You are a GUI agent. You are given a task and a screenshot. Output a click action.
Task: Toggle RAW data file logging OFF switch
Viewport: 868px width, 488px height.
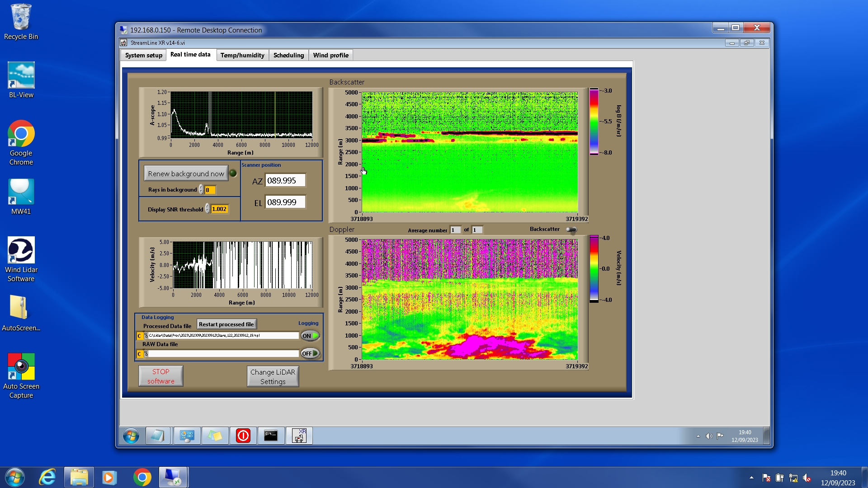click(310, 353)
